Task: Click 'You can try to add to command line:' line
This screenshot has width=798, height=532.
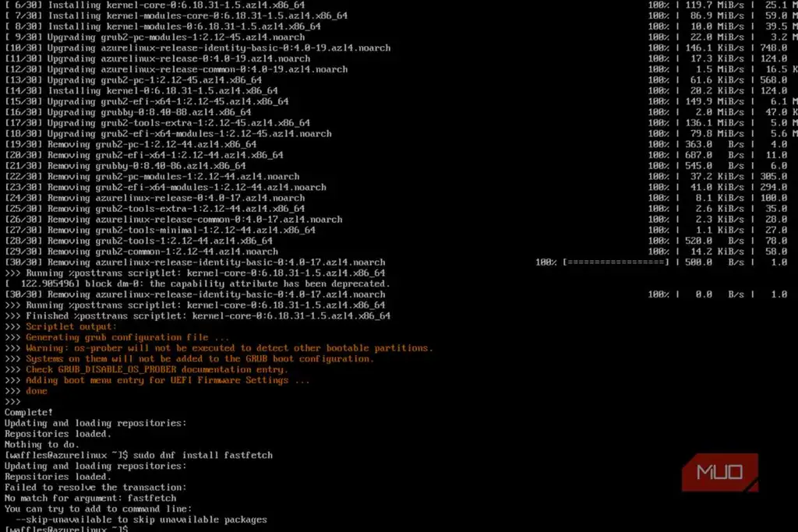Action: click(98, 509)
